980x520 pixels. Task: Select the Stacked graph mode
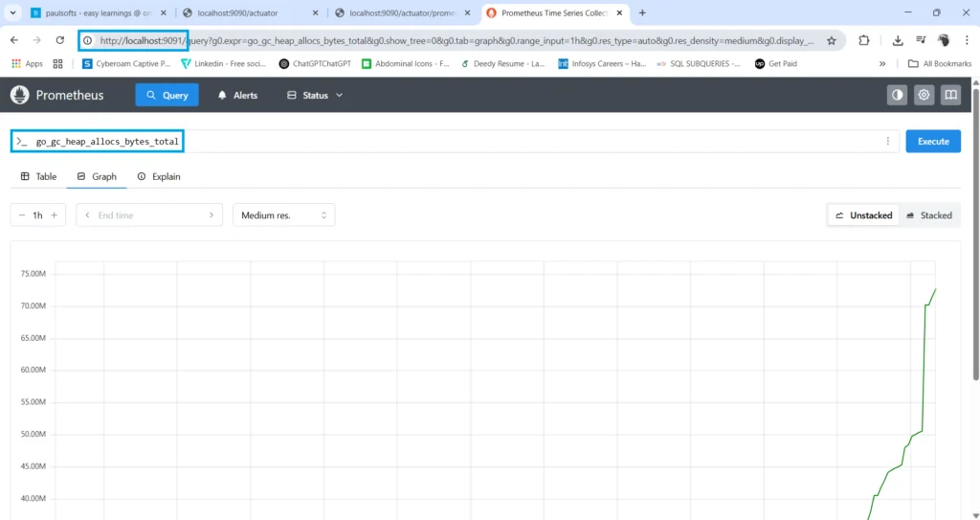[929, 215]
